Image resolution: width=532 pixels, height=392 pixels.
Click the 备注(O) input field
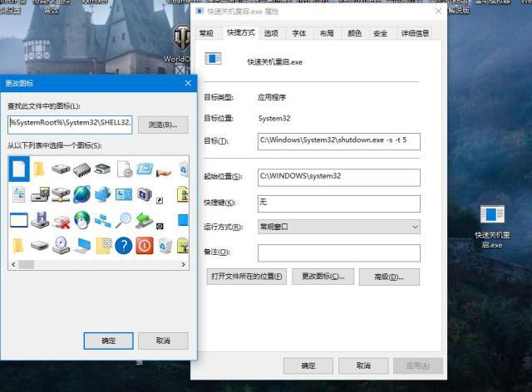(339, 253)
